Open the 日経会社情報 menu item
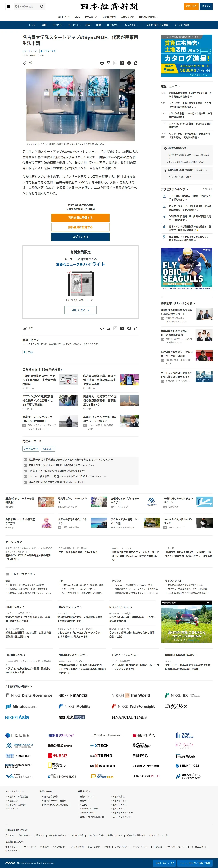The height and width of the screenshot is (868, 218). (109, 17)
